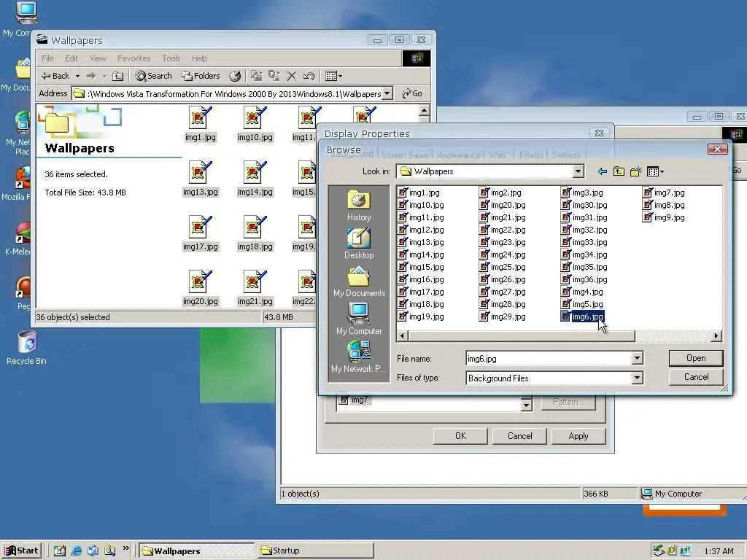Click the Go button next to Address bar
The image size is (747, 560).
pos(412,93)
